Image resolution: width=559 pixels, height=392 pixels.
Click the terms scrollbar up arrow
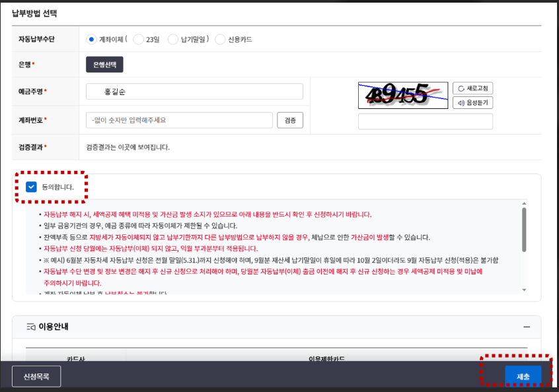tap(524, 204)
